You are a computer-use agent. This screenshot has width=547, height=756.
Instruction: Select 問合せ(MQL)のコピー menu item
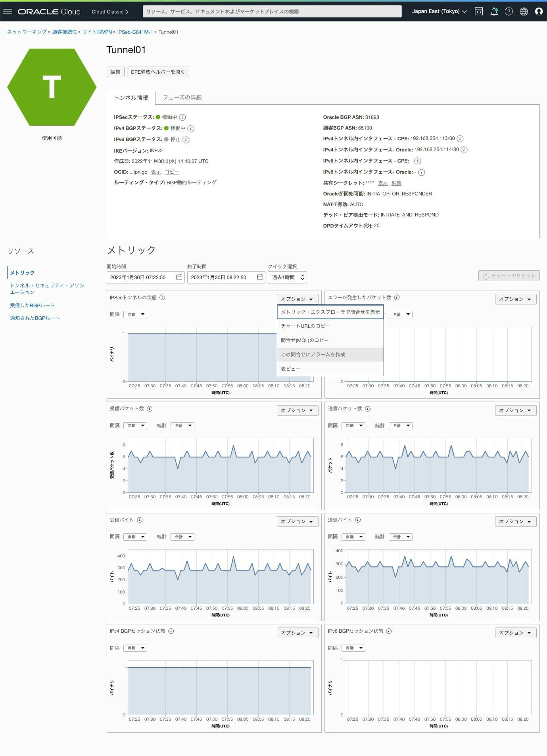pos(330,340)
